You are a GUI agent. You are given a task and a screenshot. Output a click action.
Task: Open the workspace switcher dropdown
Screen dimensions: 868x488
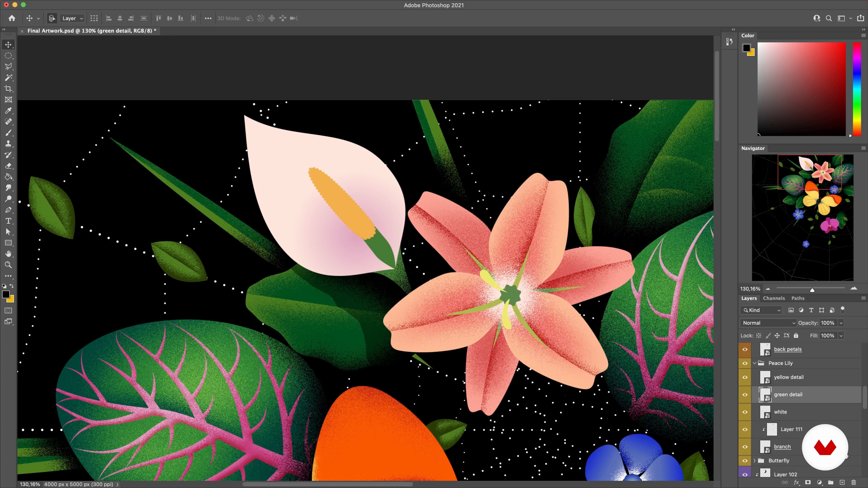coord(850,18)
